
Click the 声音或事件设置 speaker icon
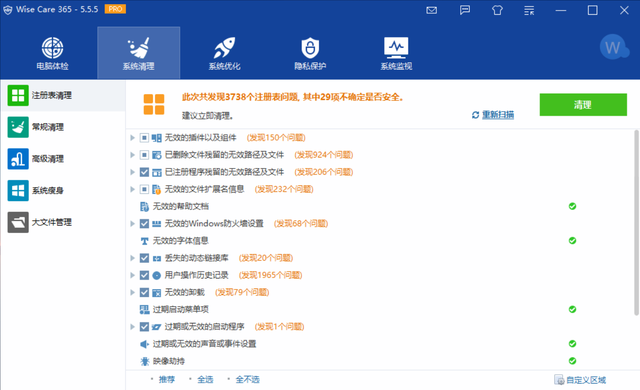(x=144, y=344)
